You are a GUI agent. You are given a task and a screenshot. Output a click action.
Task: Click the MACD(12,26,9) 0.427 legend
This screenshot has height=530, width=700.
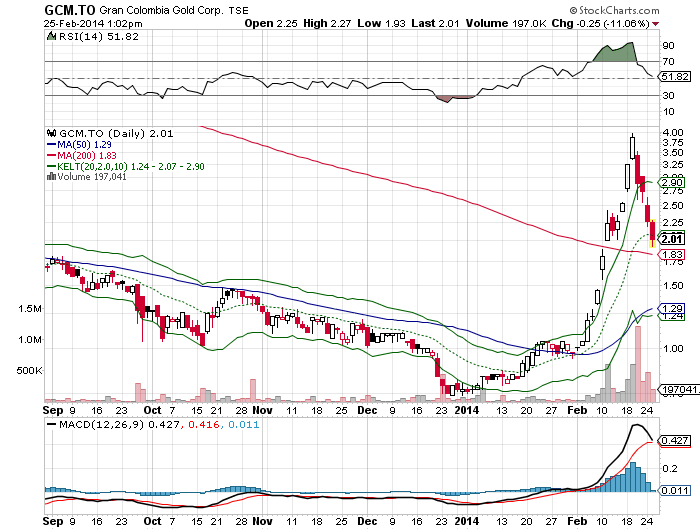click(113, 424)
